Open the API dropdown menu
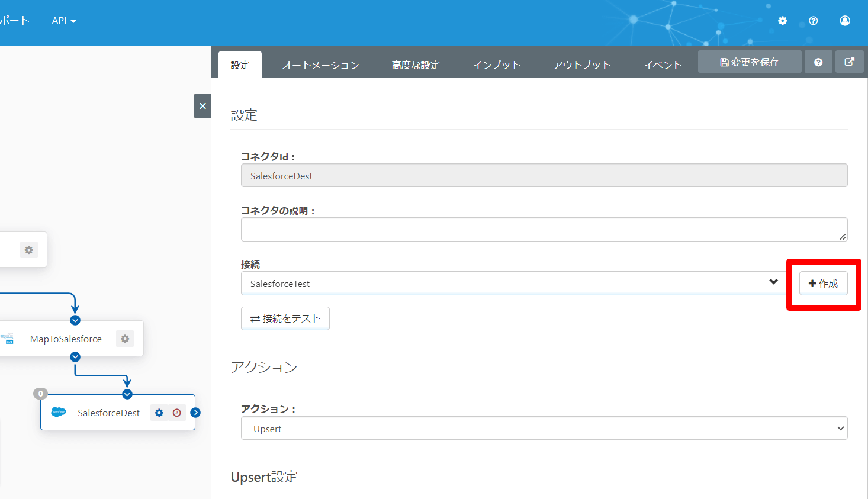The image size is (868, 499). (x=64, y=21)
